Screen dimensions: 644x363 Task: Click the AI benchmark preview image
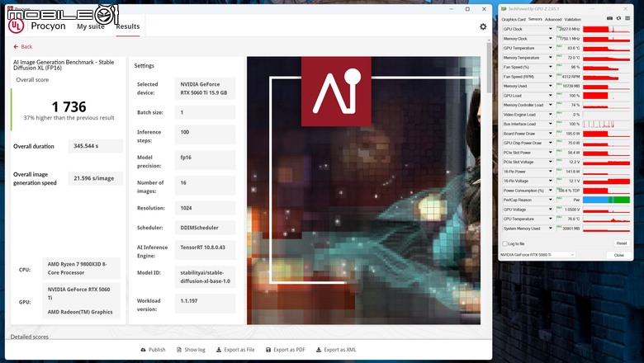click(x=363, y=191)
